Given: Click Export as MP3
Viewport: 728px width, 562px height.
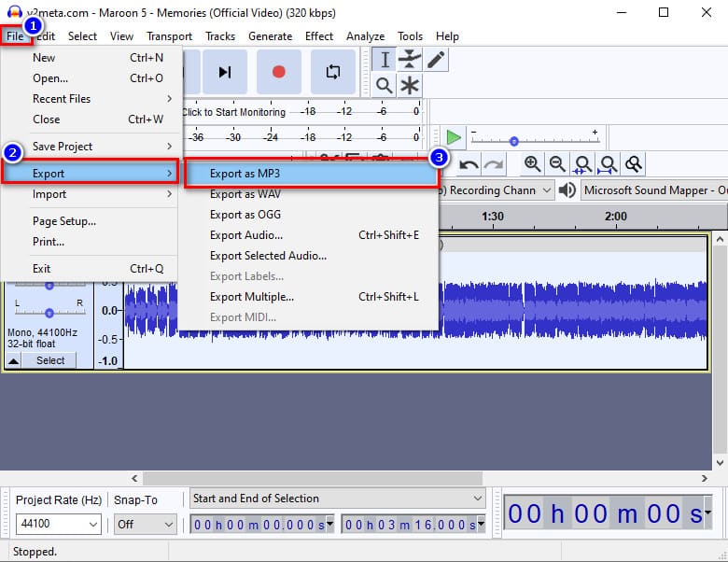Looking at the screenshot, I should pos(311,174).
